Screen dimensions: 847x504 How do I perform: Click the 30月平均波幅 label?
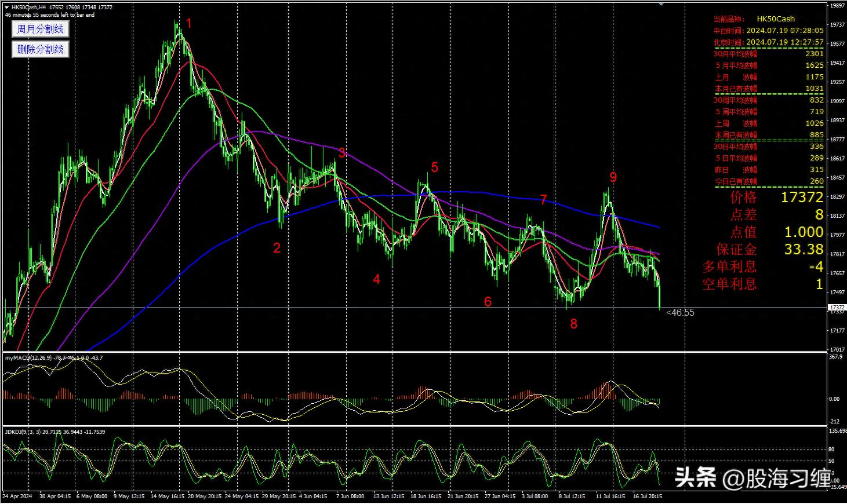pyautogui.click(x=735, y=54)
